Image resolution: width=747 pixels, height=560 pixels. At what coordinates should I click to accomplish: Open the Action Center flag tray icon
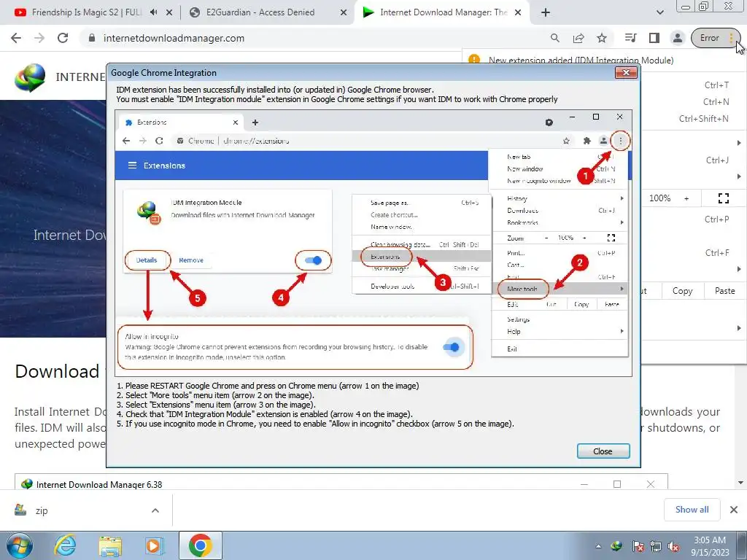click(638, 546)
